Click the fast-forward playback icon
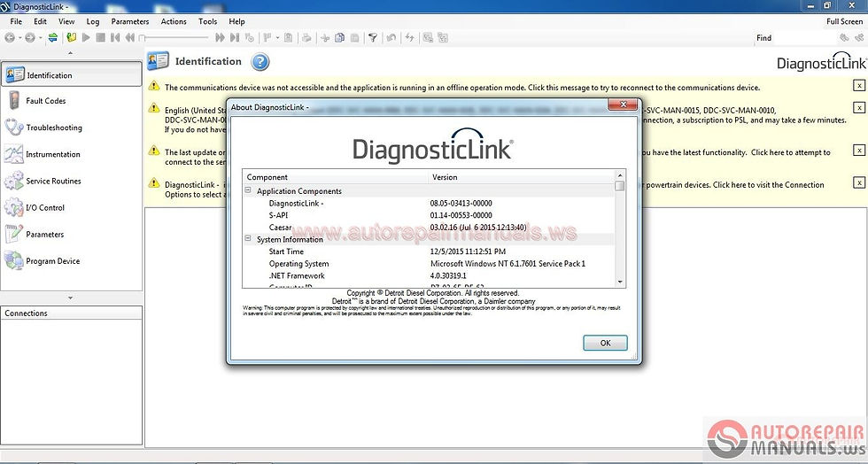The height and width of the screenshot is (464, 868). (x=220, y=38)
